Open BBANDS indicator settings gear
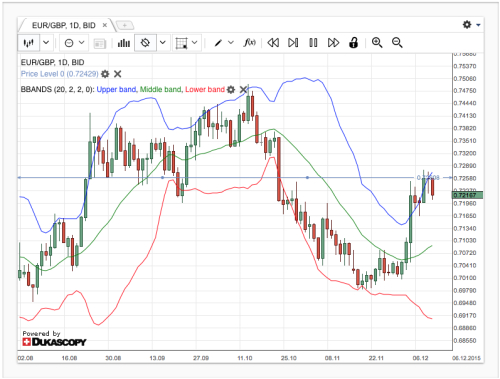 tap(231, 89)
